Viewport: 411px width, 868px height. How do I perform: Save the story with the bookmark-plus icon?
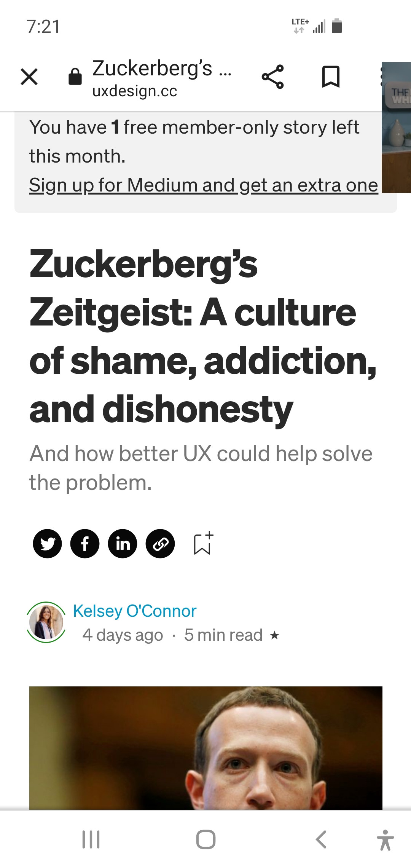pyautogui.click(x=203, y=543)
